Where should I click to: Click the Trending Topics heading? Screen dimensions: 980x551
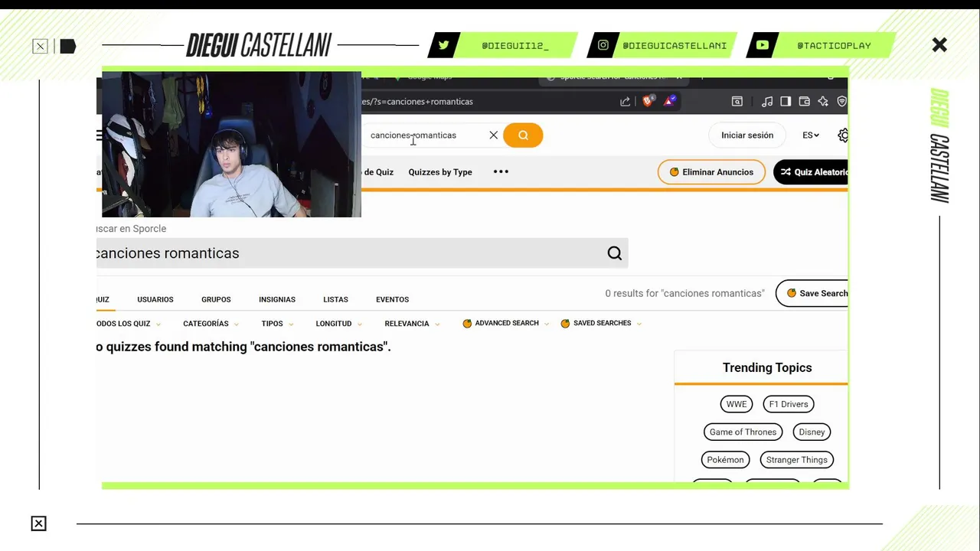tap(767, 367)
